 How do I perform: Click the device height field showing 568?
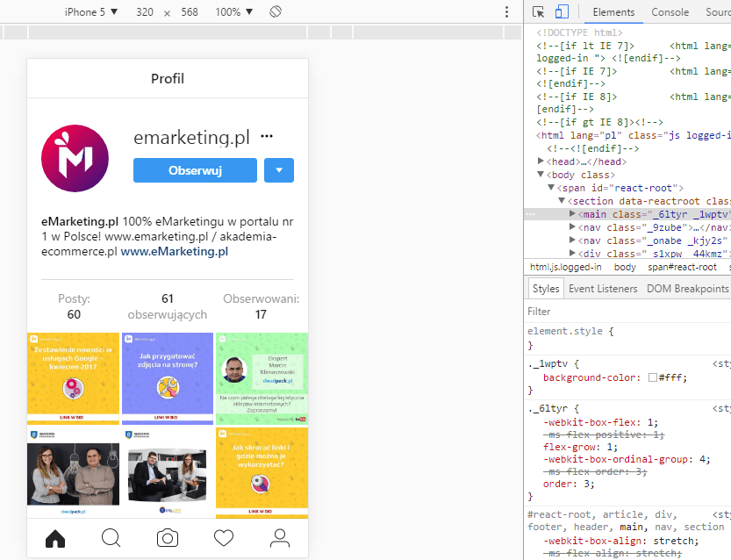point(190,12)
